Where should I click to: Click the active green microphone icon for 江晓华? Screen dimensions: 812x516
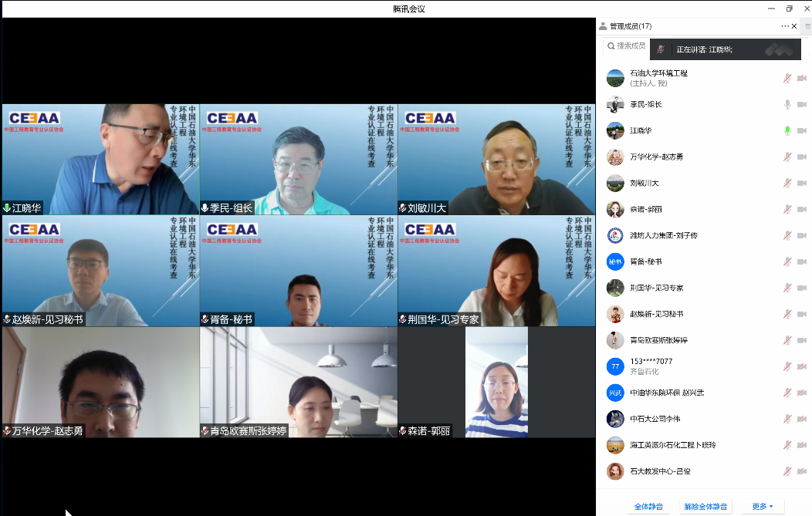787,130
